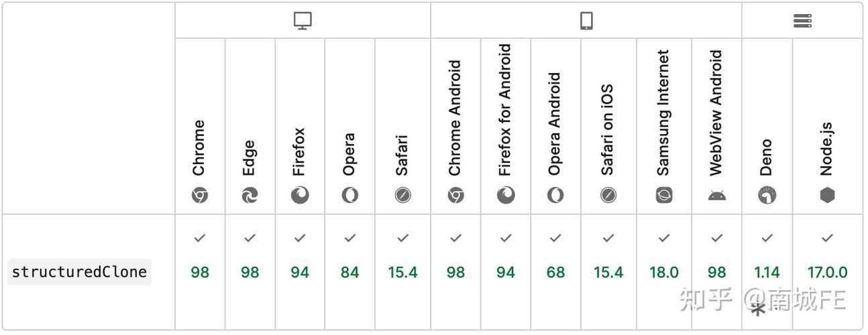Click the Edge browser logo icon
Viewport: 868px width, 335px height.
pos(250,196)
